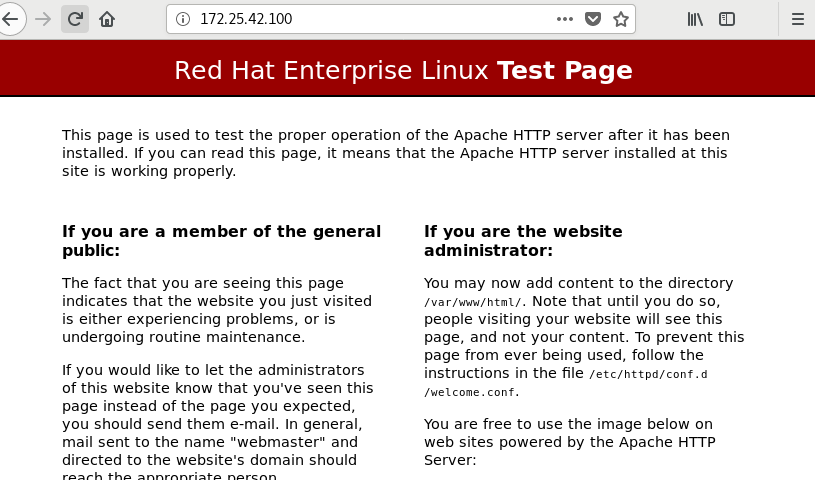Click the website administrator heading
Screen dimensions: 815x480
tap(523, 241)
